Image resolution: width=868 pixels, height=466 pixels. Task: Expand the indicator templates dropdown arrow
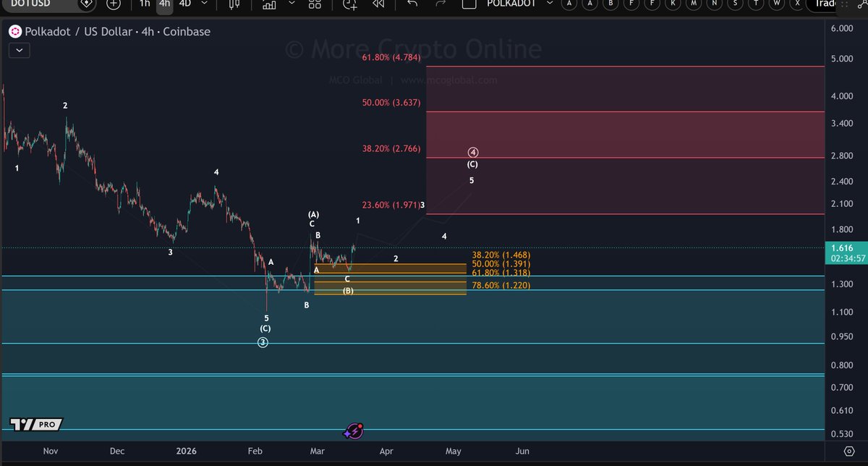[x=292, y=4]
